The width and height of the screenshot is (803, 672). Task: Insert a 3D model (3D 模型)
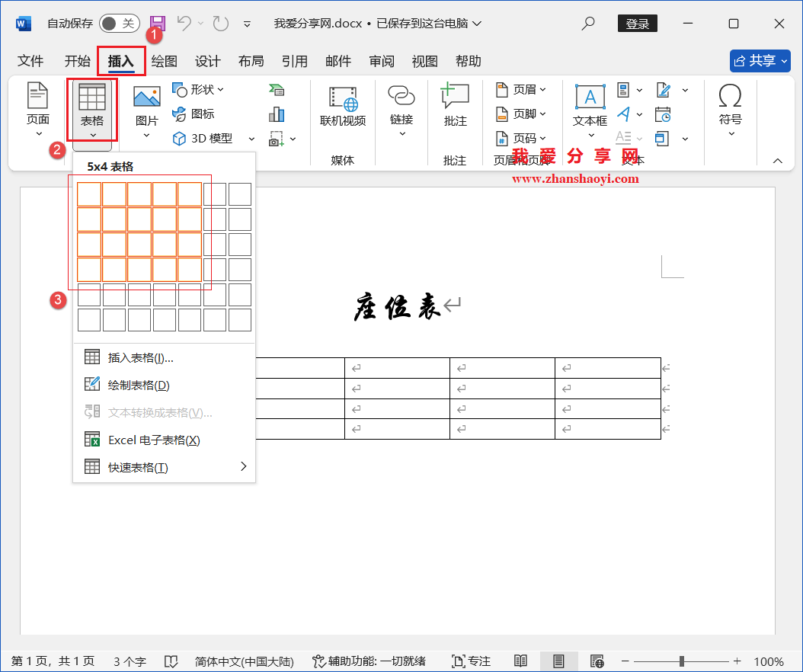tap(202, 139)
